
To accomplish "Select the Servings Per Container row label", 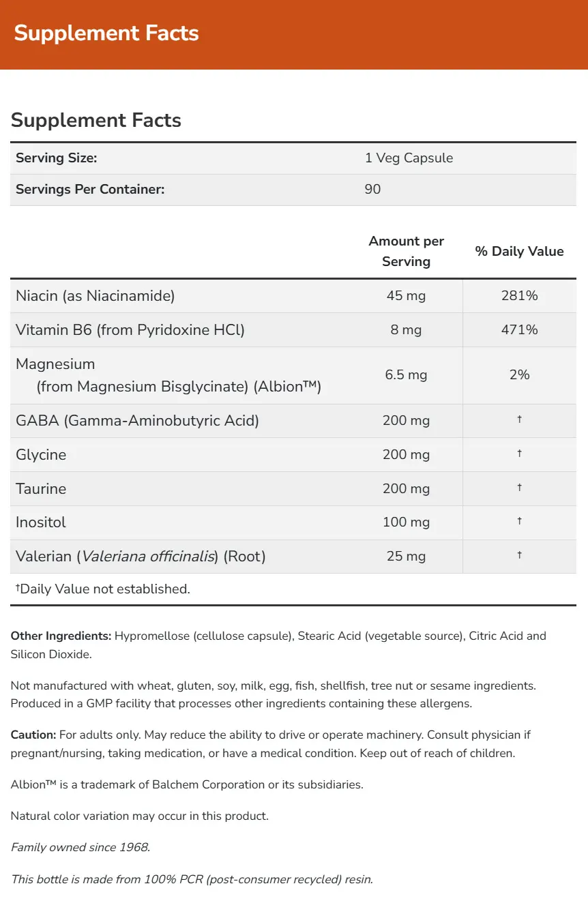I will 90,190.
